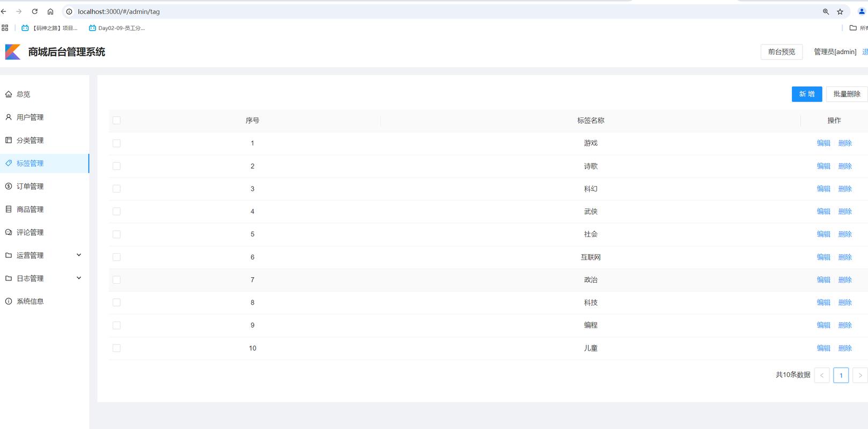Edit the 政治 tag via 编辑
Screen dimensions: 868x429
click(x=823, y=280)
